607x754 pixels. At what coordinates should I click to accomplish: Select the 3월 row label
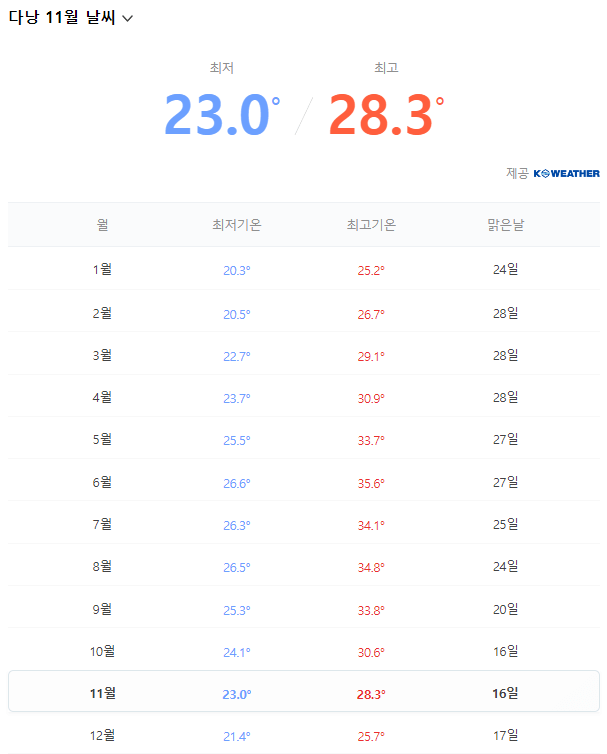pos(102,355)
